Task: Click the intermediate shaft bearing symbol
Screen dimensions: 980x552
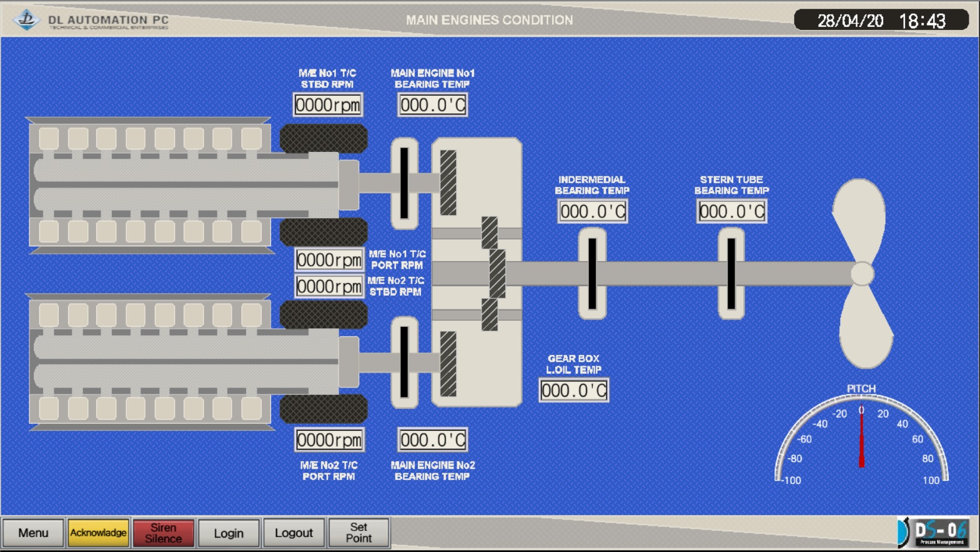Action: click(592, 274)
